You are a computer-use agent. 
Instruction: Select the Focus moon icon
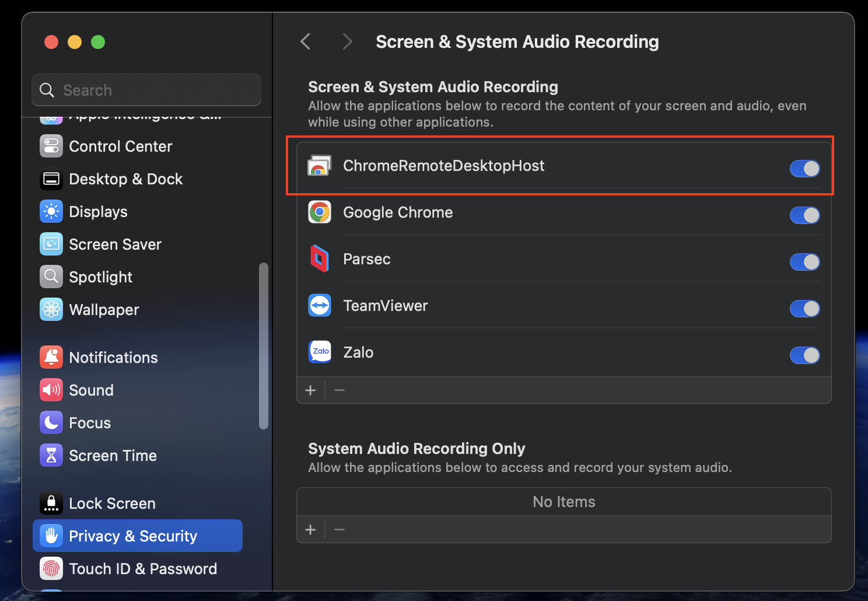tap(51, 423)
